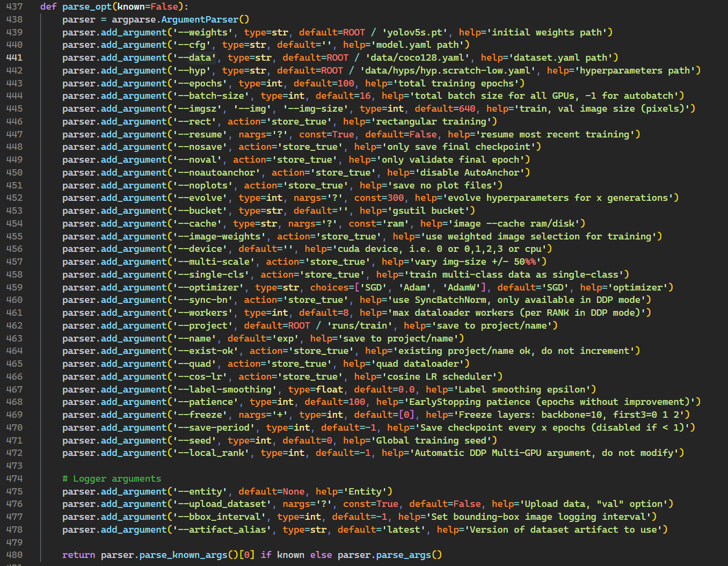Click the '--exist-ok' argument string
728x566 pixels.
tap(206, 351)
